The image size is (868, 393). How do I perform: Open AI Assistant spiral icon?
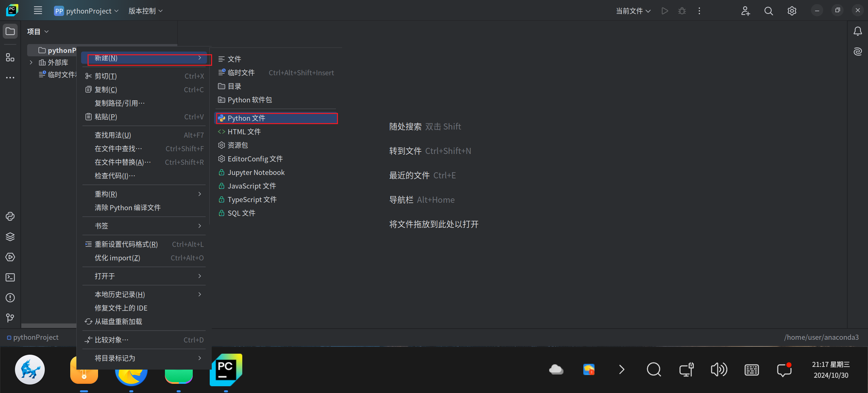[857, 52]
